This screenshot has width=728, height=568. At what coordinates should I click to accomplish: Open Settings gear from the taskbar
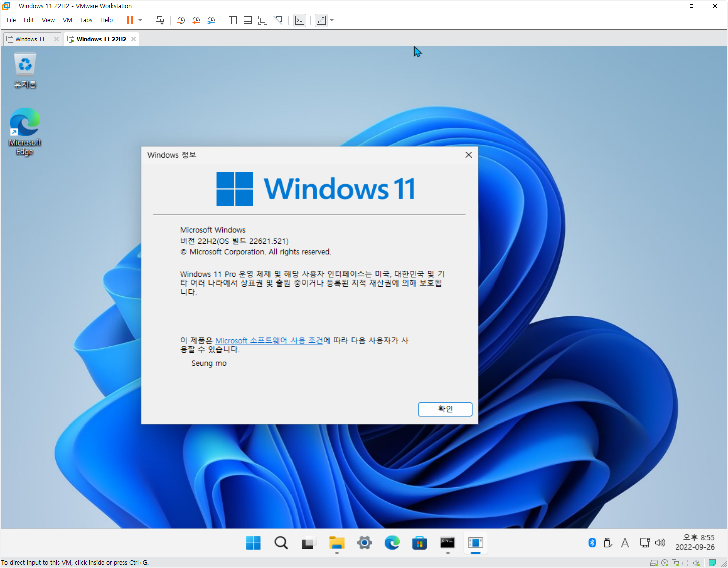(365, 543)
